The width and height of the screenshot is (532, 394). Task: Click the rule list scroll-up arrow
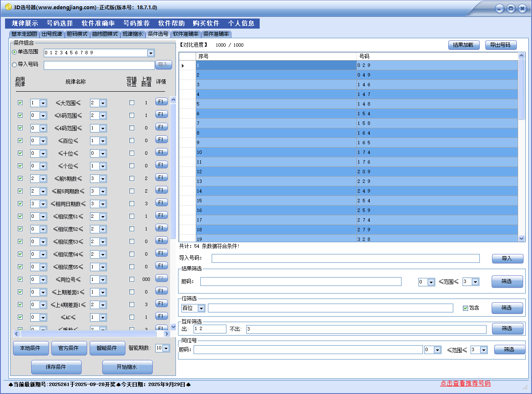click(x=173, y=100)
